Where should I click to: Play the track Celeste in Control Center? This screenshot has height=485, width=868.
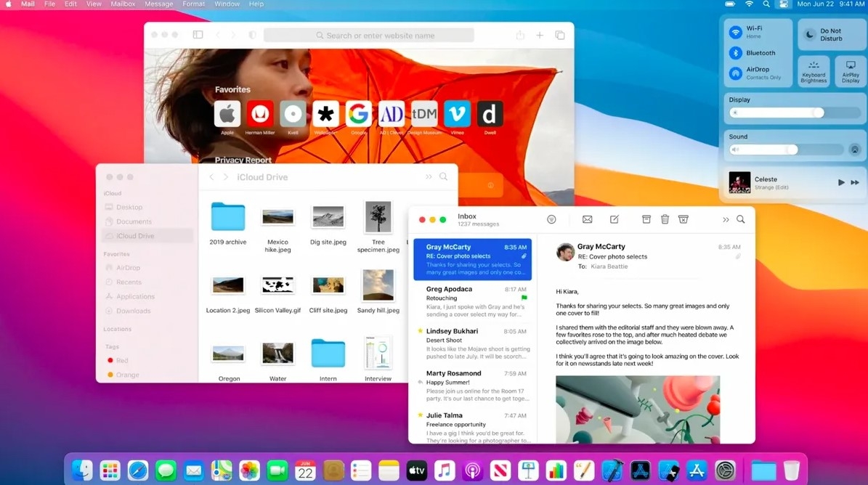[x=840, y=182]
